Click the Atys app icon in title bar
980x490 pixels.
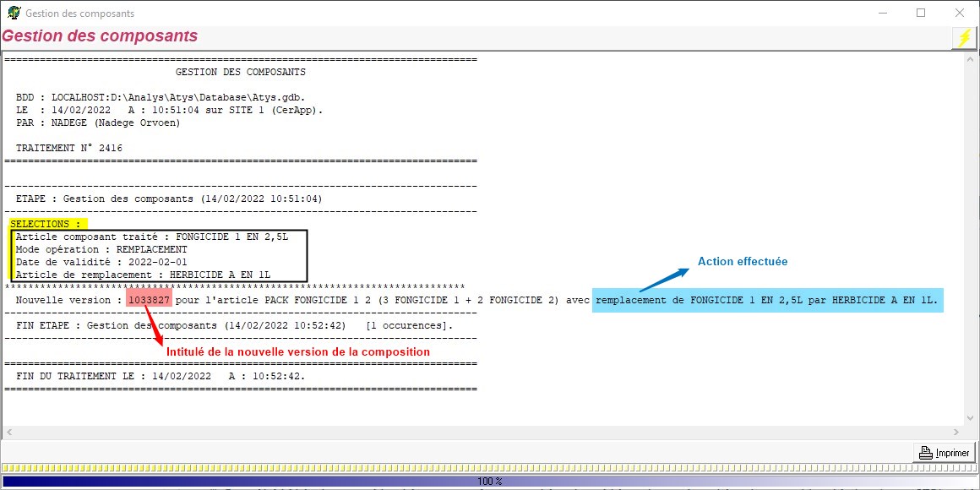point(14,14)
